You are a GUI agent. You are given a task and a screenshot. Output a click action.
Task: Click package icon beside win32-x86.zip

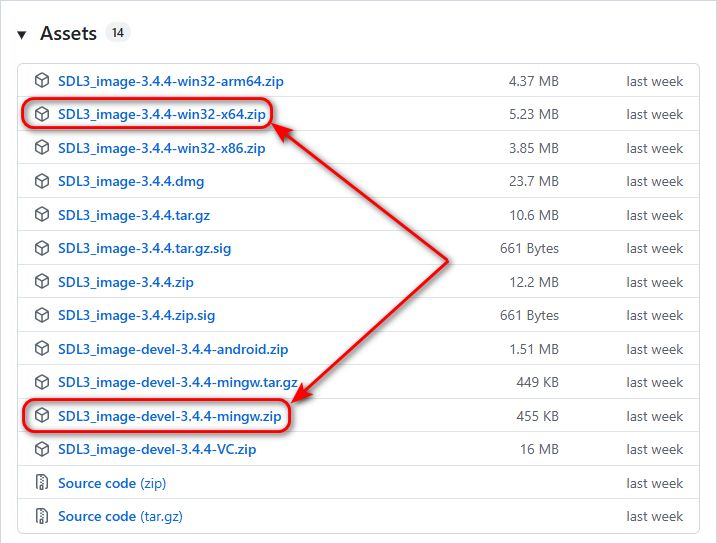(x=42, y=148)
